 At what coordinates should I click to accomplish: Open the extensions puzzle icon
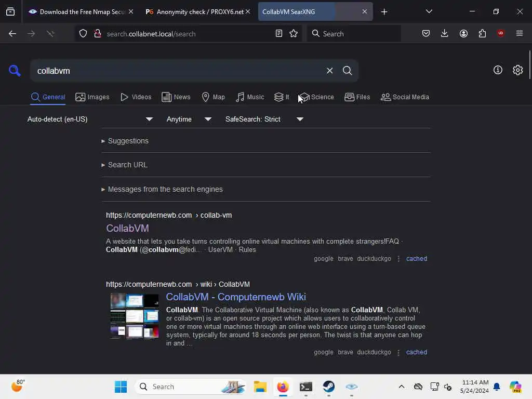point(482,33)
